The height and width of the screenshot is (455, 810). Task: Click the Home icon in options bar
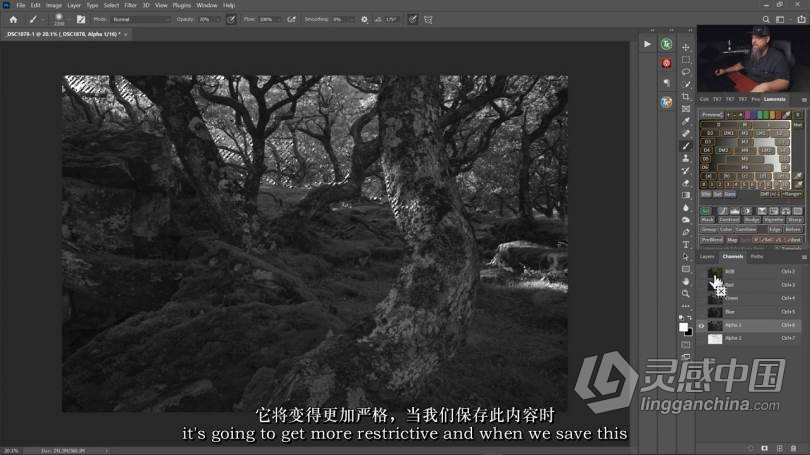13,19
